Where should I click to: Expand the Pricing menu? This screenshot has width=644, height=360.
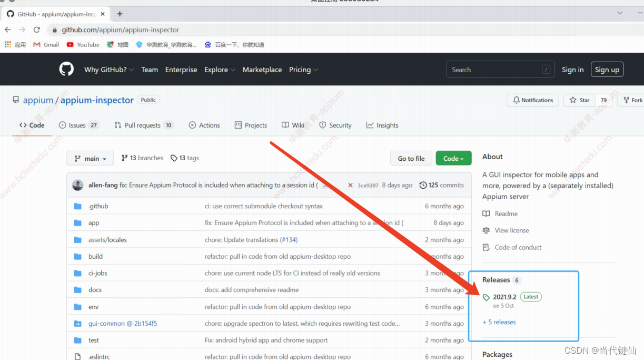click(303, 70)
